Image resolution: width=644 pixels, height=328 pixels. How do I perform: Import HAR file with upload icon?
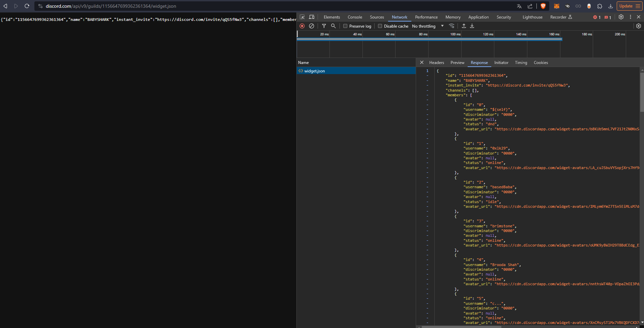pos(464,26)
